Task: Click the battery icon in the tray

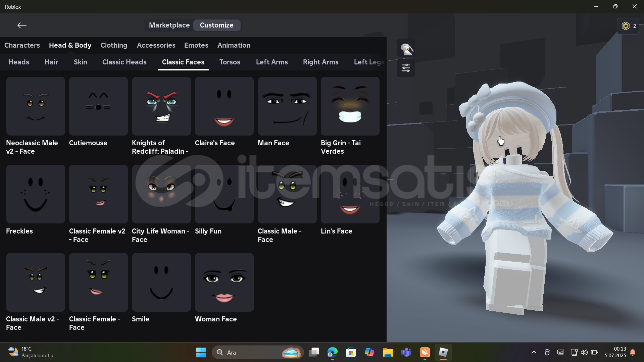Action: pos(594,352)
